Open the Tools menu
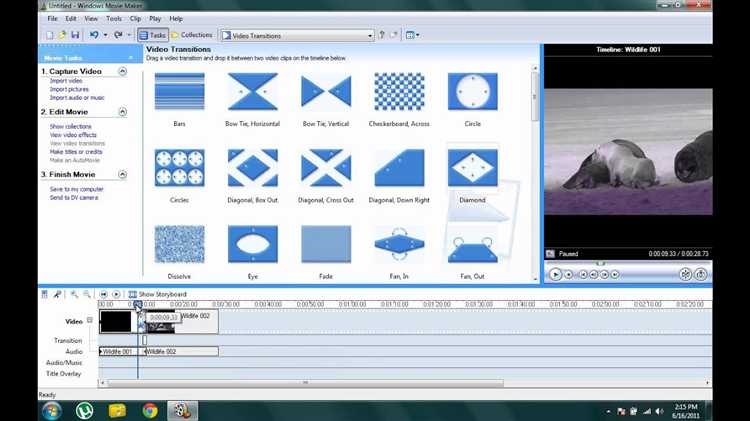Screen dimensions: 750x421 click(114, 18)
